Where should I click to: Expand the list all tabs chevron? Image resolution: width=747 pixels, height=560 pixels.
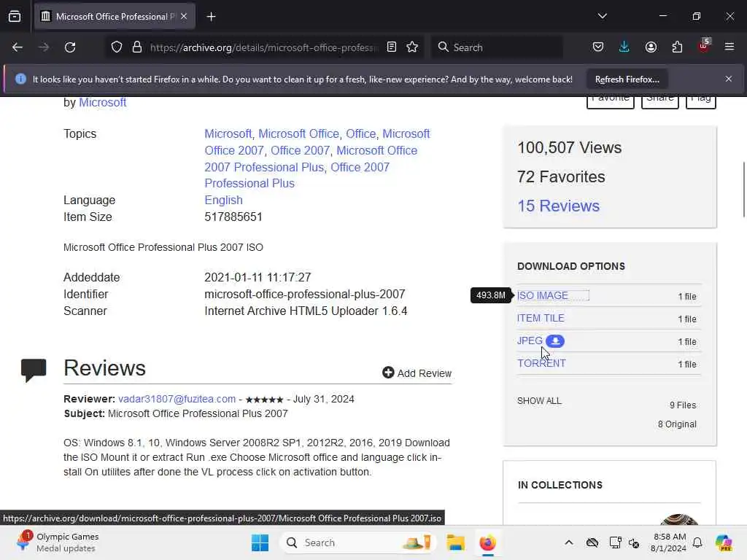click(602, 16)
